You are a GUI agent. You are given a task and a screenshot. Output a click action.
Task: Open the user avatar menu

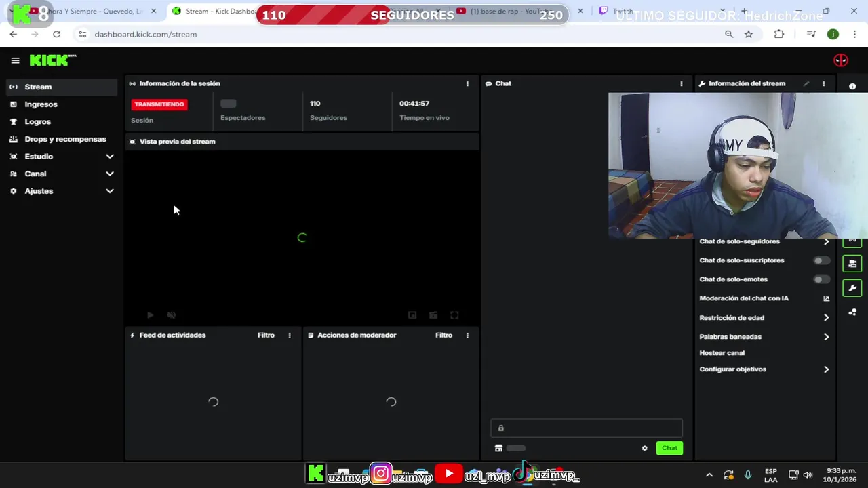[840, 60]
